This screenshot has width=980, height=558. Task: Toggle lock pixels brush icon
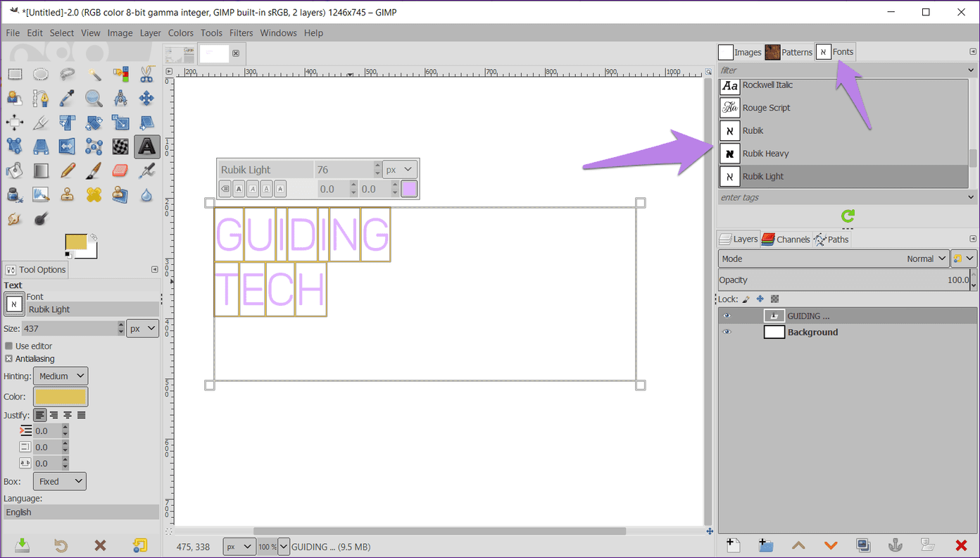tap(746, 299)
